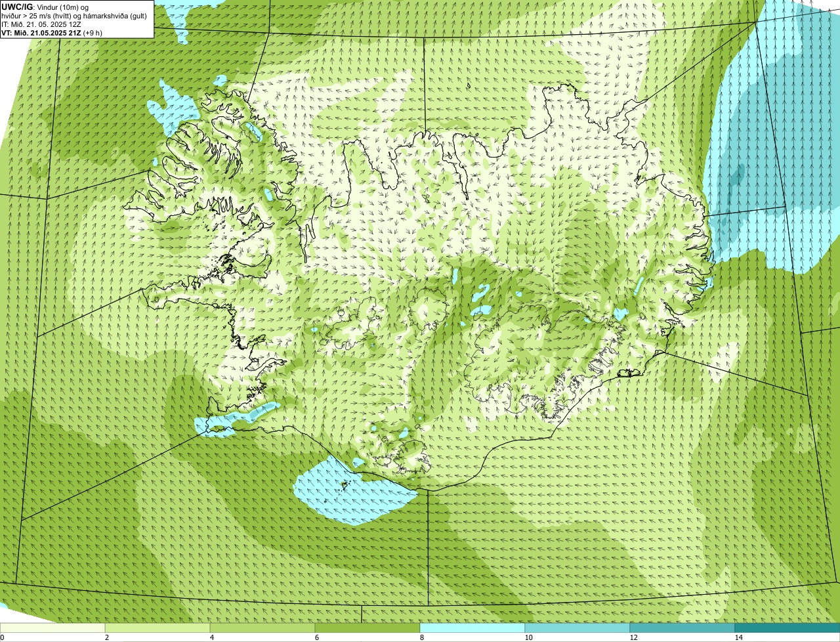Viewport: 840px width, 642px height.
Task: Click the "2" tick label on the color scale
Action: [x=106, y=637]
